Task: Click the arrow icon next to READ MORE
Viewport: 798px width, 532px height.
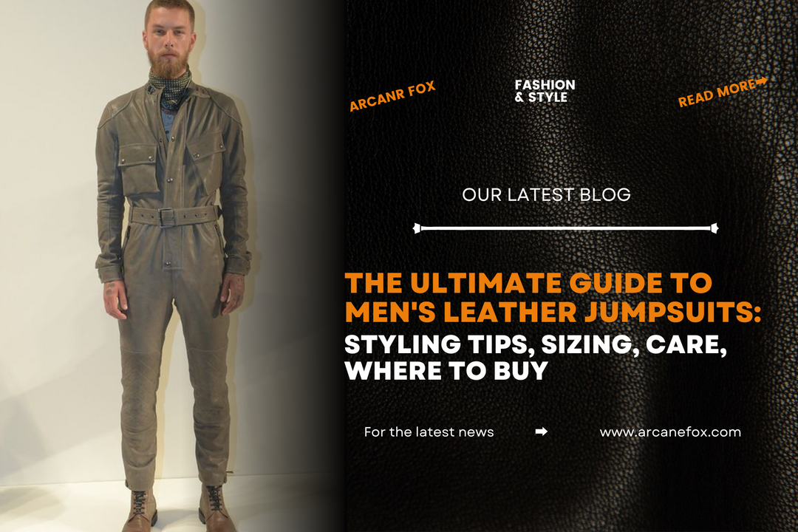Action: [x=761, y=81]
